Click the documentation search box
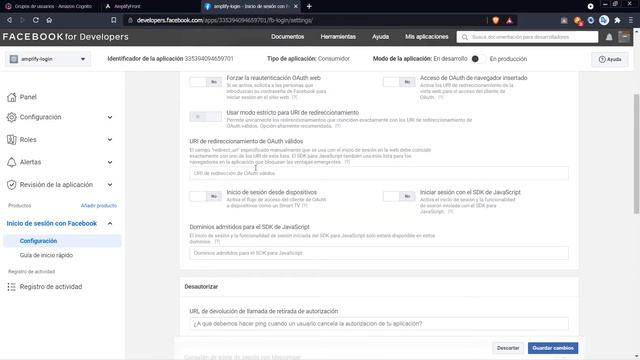 point(527,37)
